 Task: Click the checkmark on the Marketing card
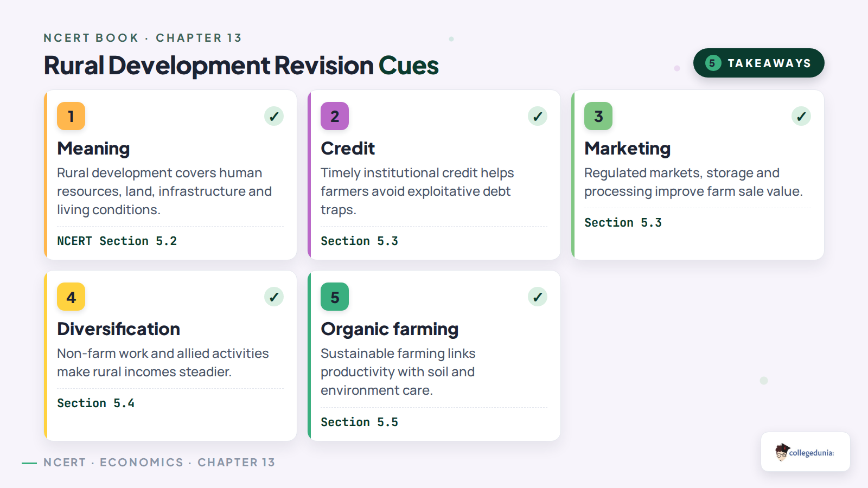click(801, 116)
